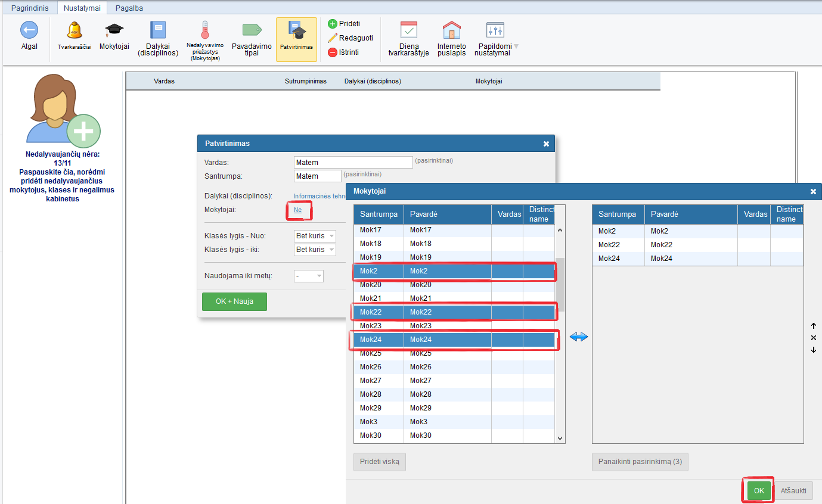Click the Santrumpa input field
822x504 pixels.
pos(318,176)
